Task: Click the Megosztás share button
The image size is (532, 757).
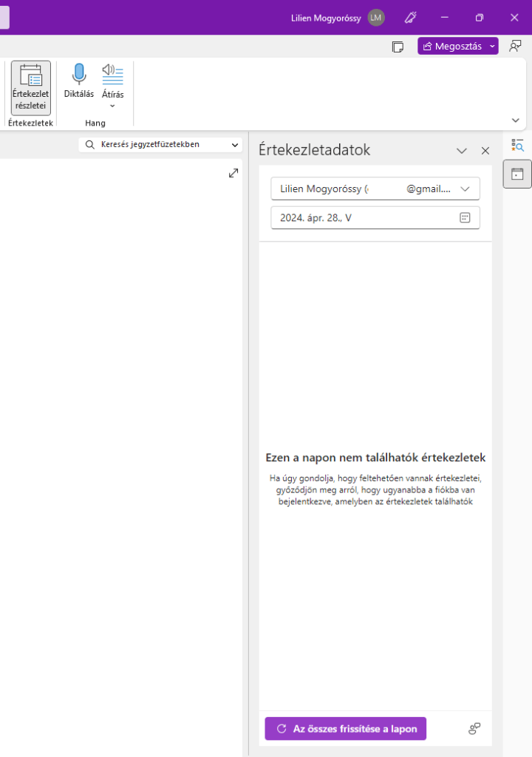Action: [x=451, y=47]
